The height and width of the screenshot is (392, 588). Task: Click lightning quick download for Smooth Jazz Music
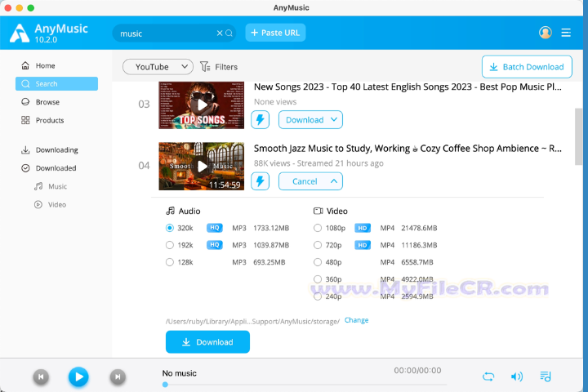click(x=261, y=181)
